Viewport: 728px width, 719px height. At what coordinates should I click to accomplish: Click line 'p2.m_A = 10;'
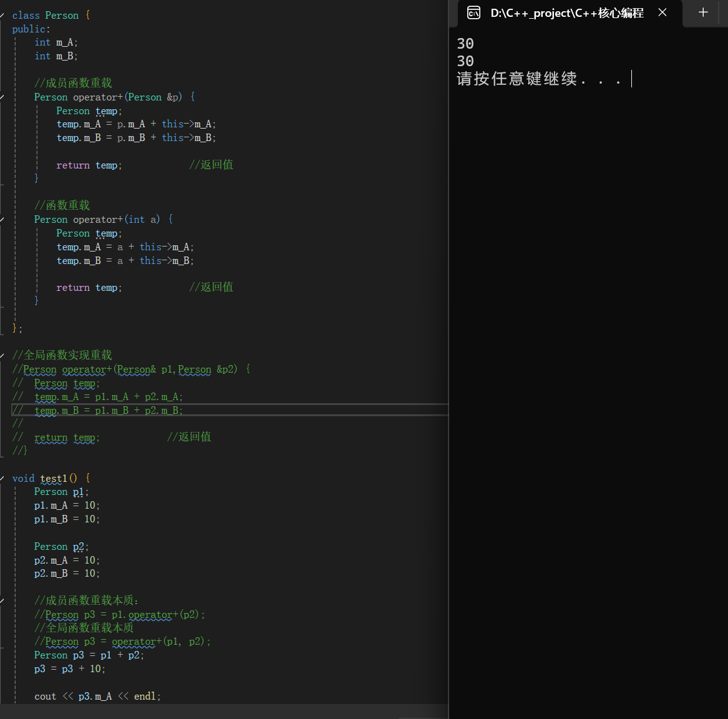click(x=67, y=560)
